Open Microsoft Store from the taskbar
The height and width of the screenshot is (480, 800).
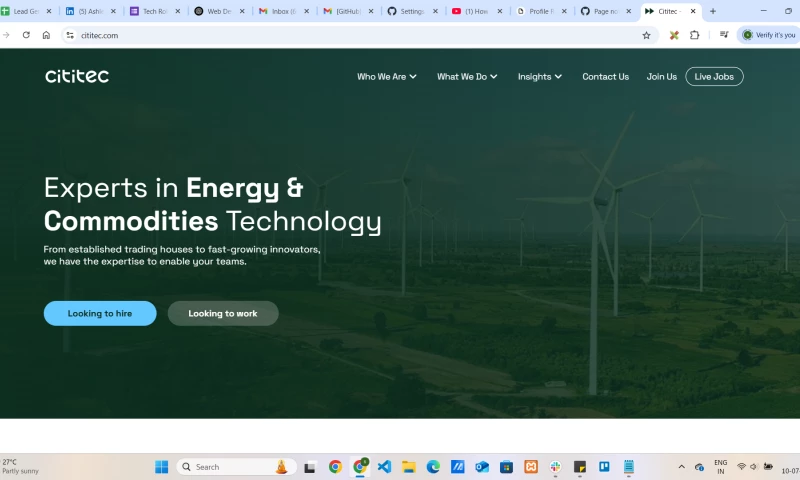(507, 467)
